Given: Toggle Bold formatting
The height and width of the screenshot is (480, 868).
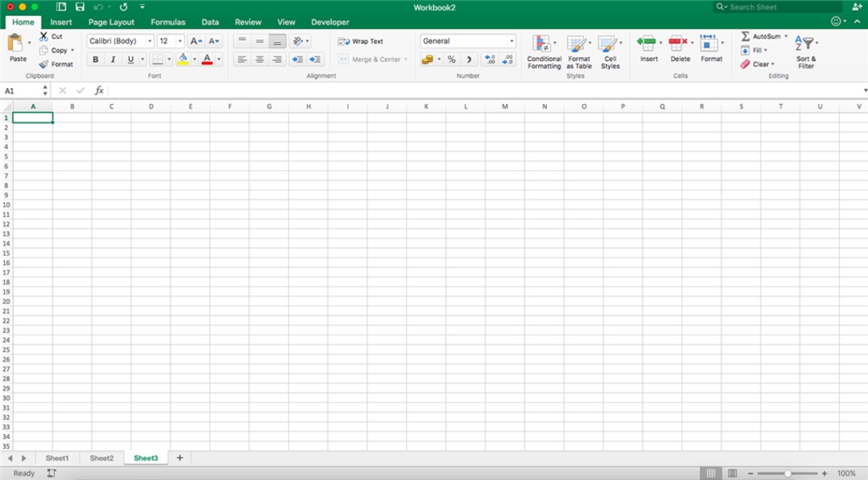Looking at the screenshot, I should click(x=95, y=59).
